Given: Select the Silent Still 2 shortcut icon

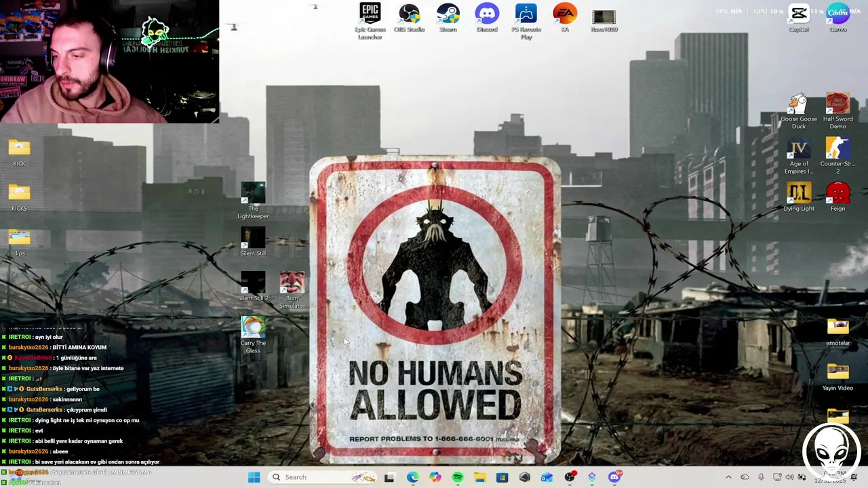Looking at the screenshot, I should (253, 287).
